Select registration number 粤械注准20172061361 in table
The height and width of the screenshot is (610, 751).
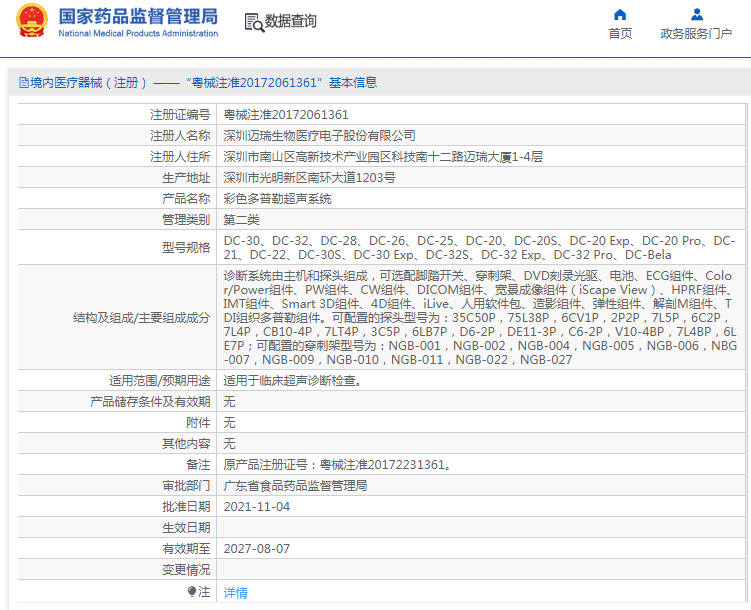coord(285,115)
